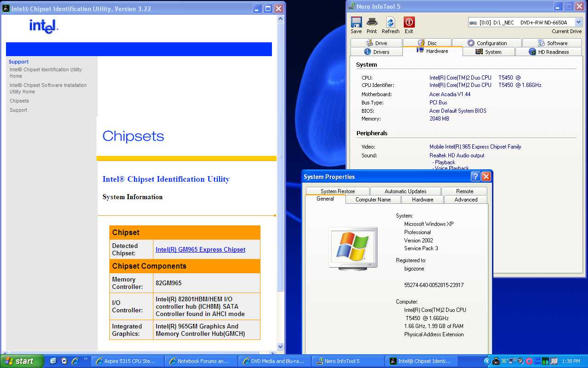Click scroll-down arrow in Chipset Utility window
This screenshot has height=368, width=588.
pyautogui.click(x=281, y=346)
